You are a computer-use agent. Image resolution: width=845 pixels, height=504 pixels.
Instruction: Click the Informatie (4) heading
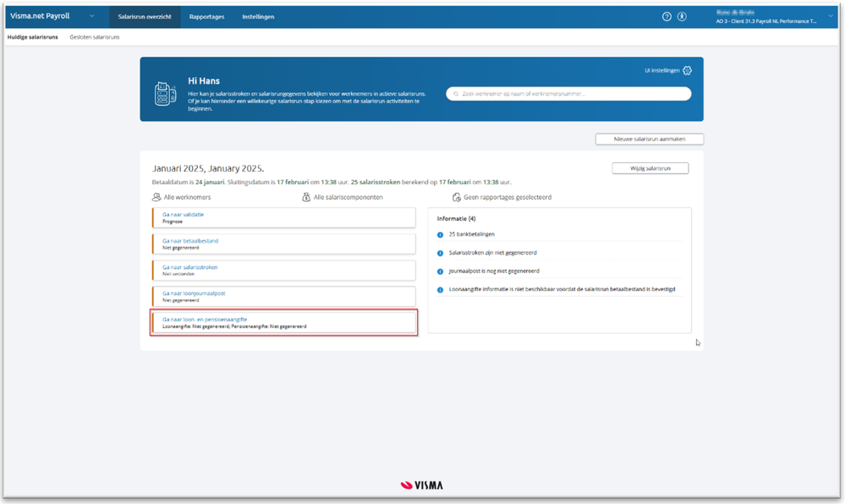[x=456, y=219]
